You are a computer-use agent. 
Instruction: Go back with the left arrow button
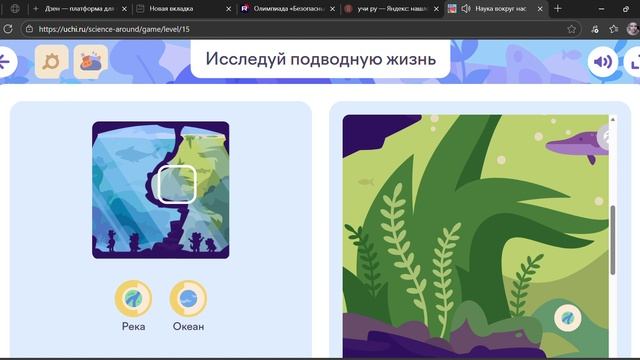coord(5,62)
